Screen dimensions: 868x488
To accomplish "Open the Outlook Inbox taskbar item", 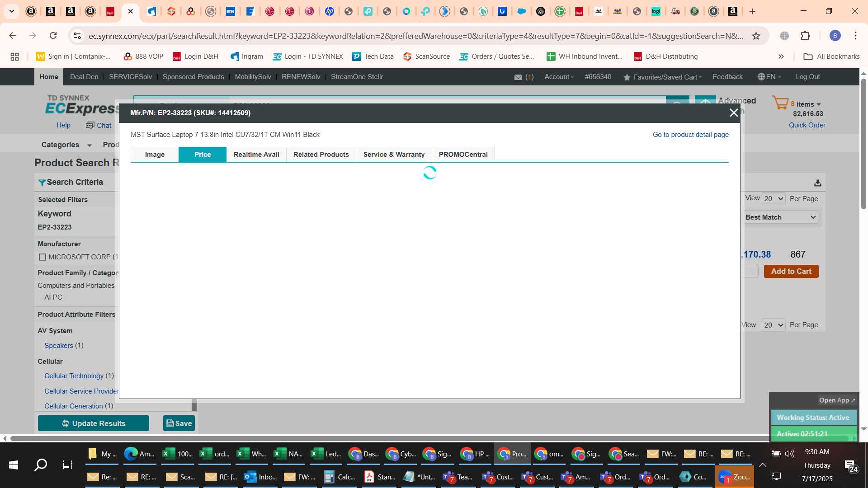I will tap(260, 477).
